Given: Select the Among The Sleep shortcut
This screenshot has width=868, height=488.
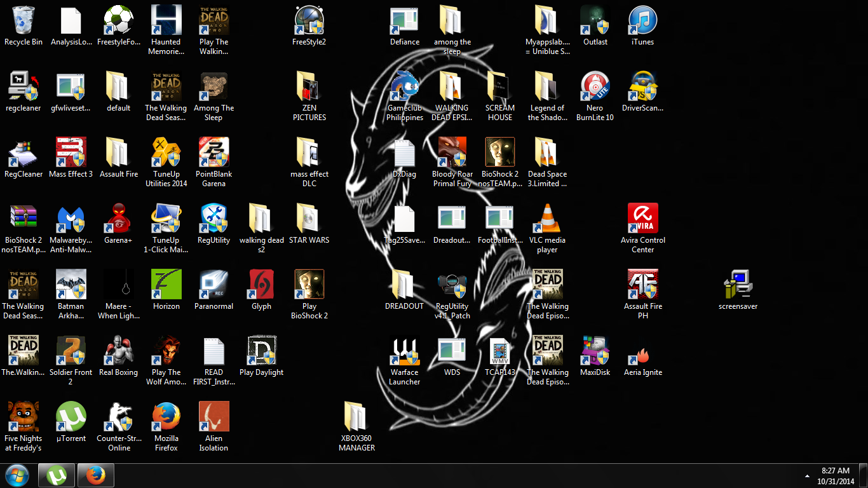Looking at the screenshot, I should [x=214, y=86].
